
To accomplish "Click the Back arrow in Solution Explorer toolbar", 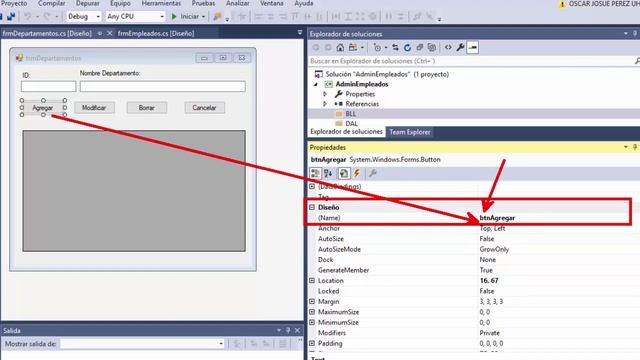I will point(316,47).
